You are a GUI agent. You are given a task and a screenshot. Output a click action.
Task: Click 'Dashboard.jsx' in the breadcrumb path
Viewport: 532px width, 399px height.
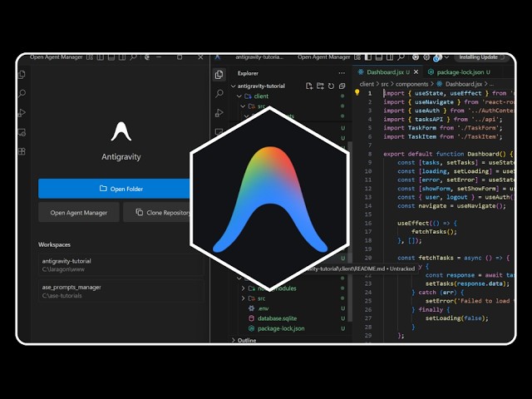point(464,84)
